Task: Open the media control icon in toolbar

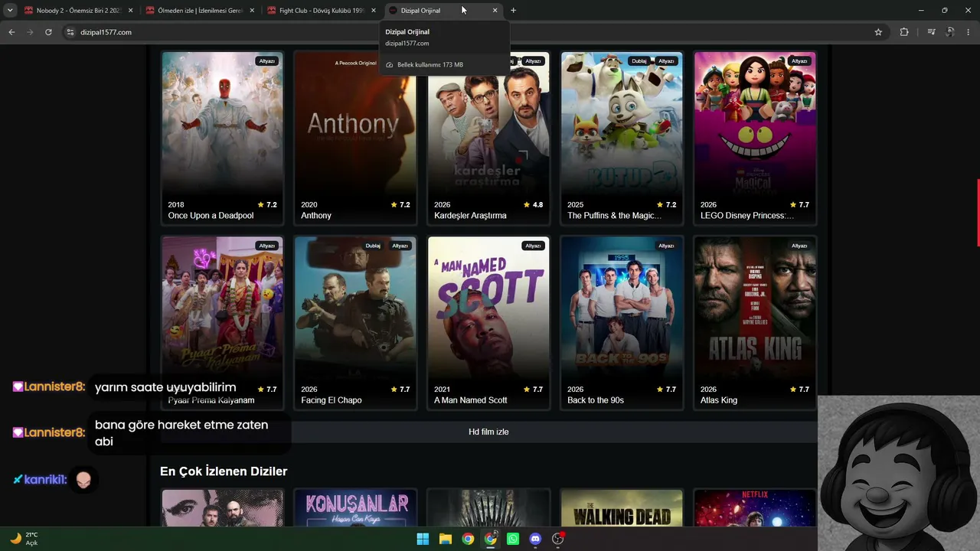Action: pos(931,32)
